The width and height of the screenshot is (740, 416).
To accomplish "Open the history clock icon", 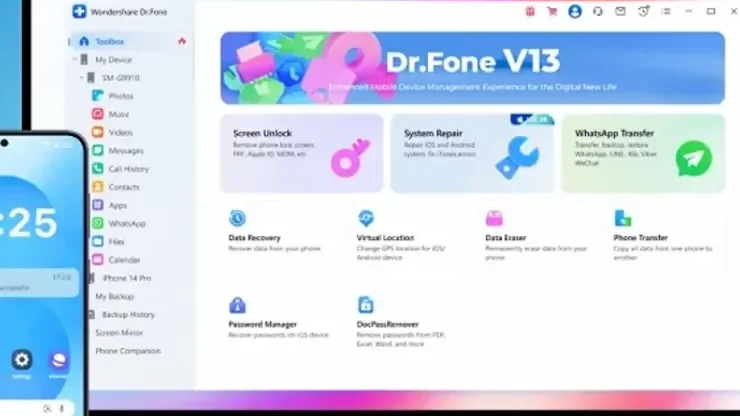I will click(x=643, y=11).
